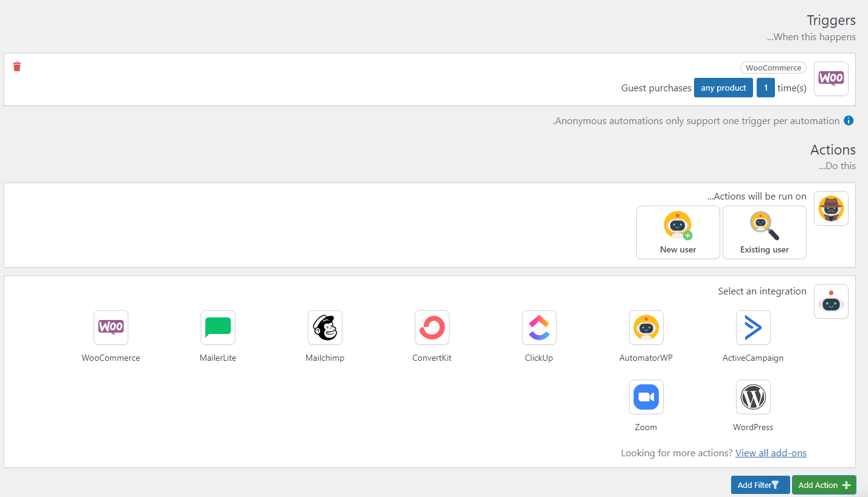Delete the WooCommerce trigger with trash icon

(17, 66)
